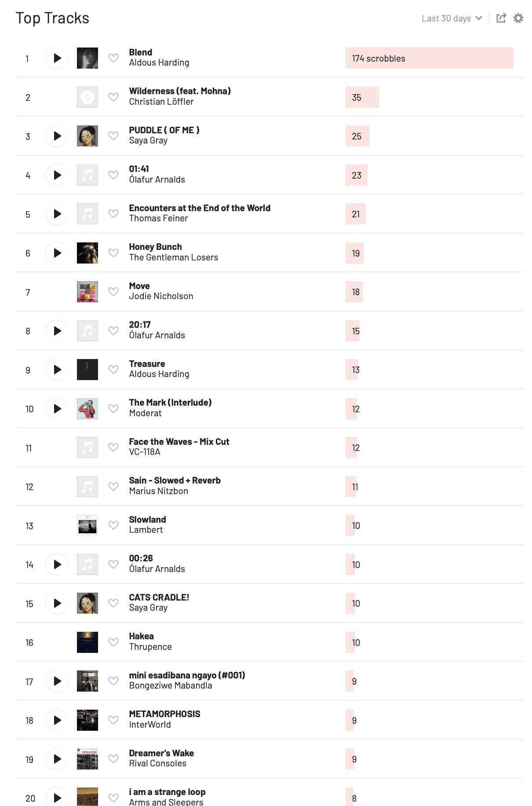Play Dreamer's Wake by Rival Consoles
The height and width of the screenshot is (806, 532).
[57, 759]
